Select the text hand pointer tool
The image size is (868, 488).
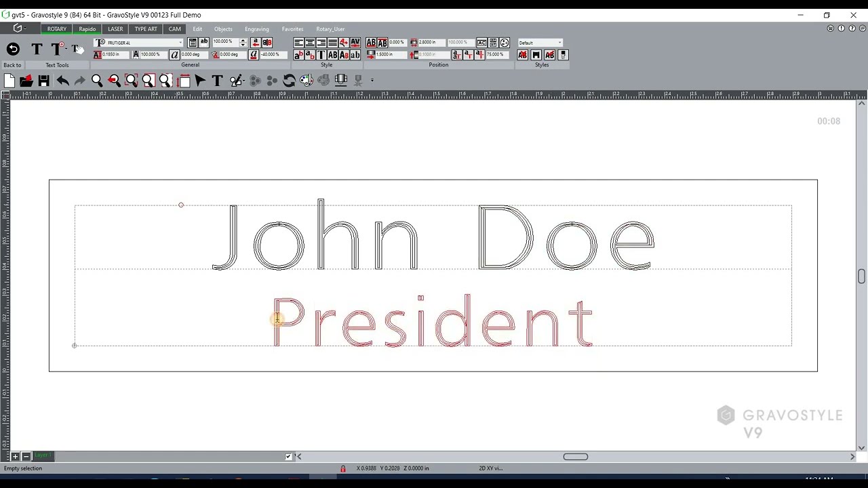pos(78,49)
